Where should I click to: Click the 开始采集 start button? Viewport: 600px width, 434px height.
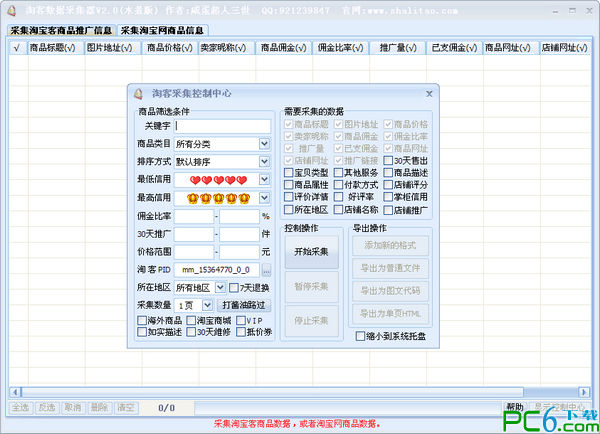click(x=311, y=252)
